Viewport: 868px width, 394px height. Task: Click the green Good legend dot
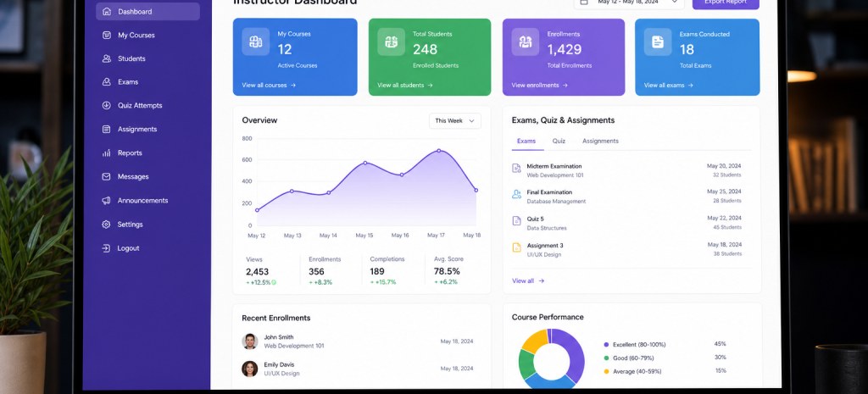606,358
